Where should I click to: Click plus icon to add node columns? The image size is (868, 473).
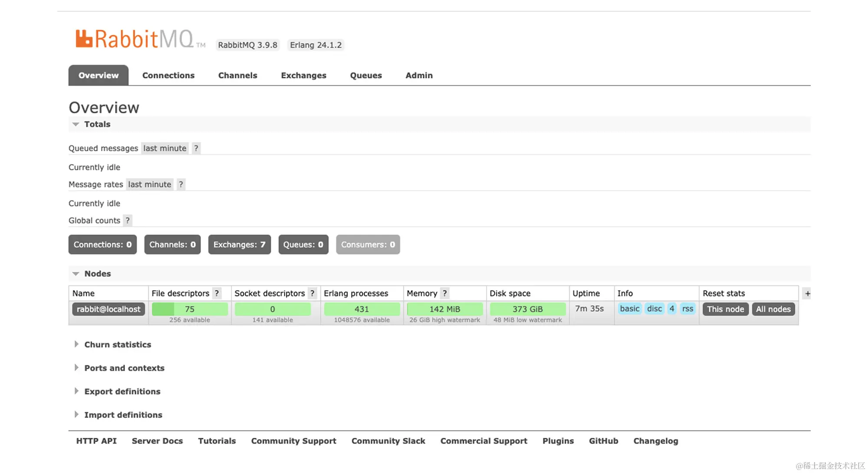point(807,294)
